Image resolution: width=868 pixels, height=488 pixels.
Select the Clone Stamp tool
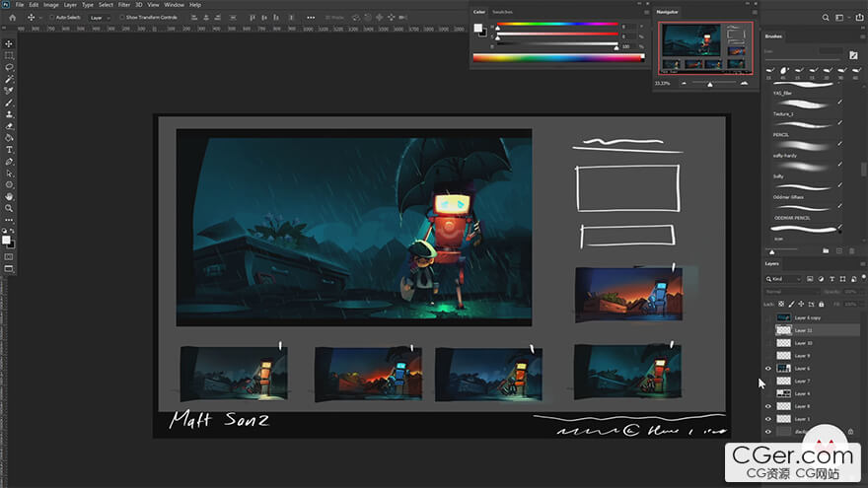[9, 114]
